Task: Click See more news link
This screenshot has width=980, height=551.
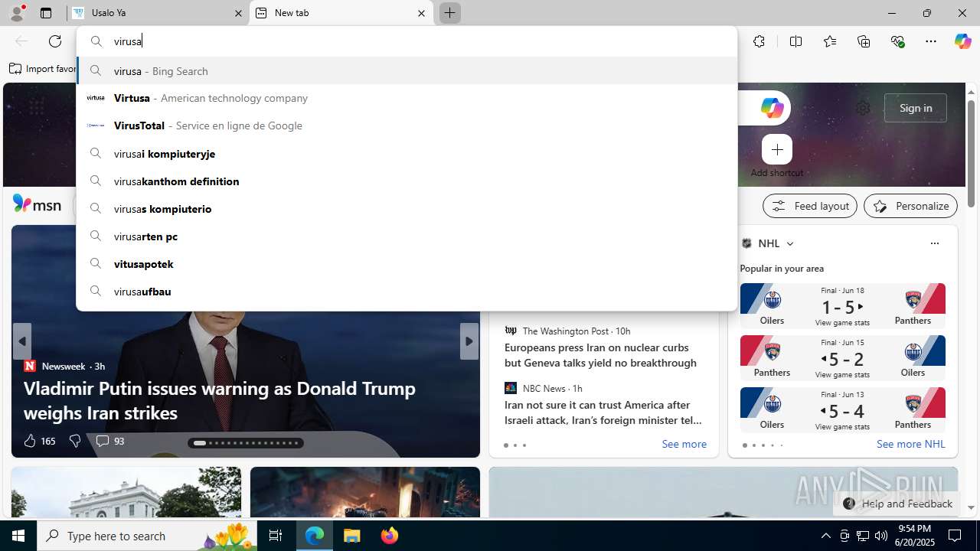Action: point(684,444)
